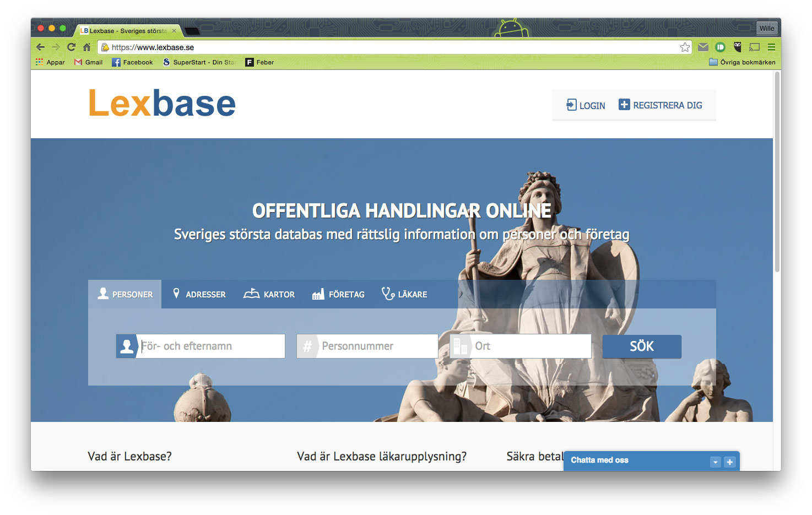Viewport: 812px width, 515px height.
Task: Click the plus icon on the chat widget
Action: [730, 462]
